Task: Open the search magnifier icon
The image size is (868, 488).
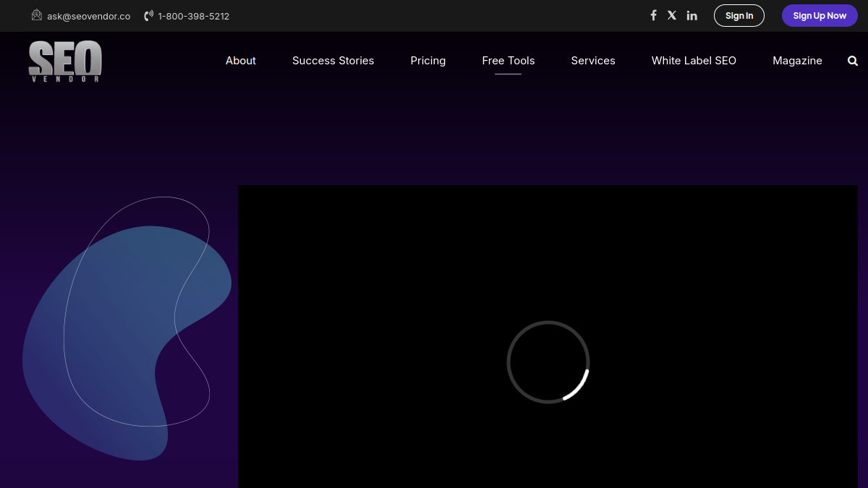Action: 853,61
